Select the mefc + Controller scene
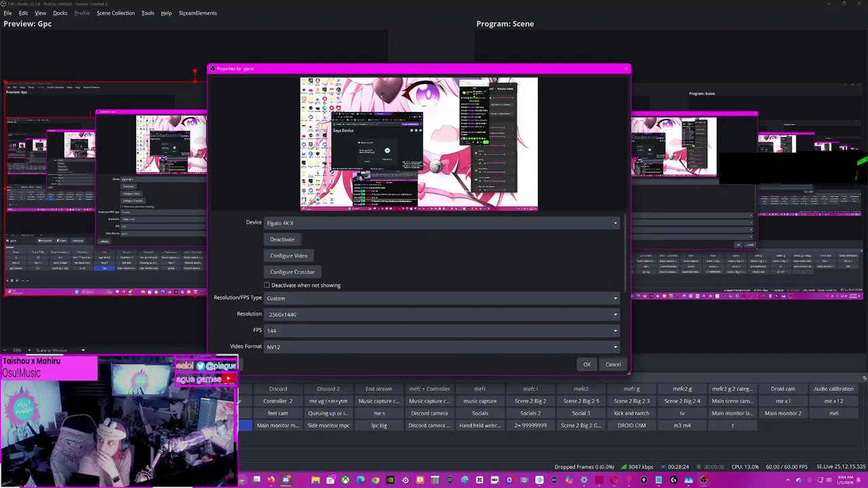Screen dimensions: 868x488 [429, 389]
